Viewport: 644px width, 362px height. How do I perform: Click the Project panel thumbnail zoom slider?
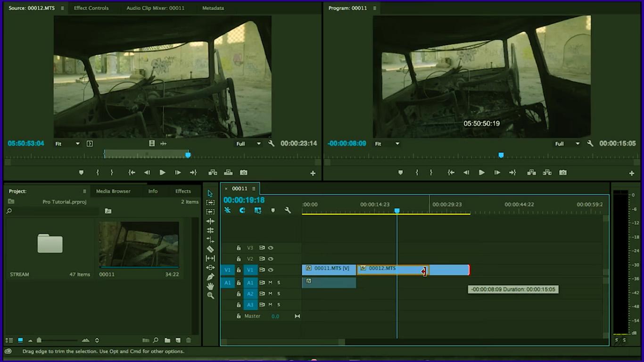point(40,340)
